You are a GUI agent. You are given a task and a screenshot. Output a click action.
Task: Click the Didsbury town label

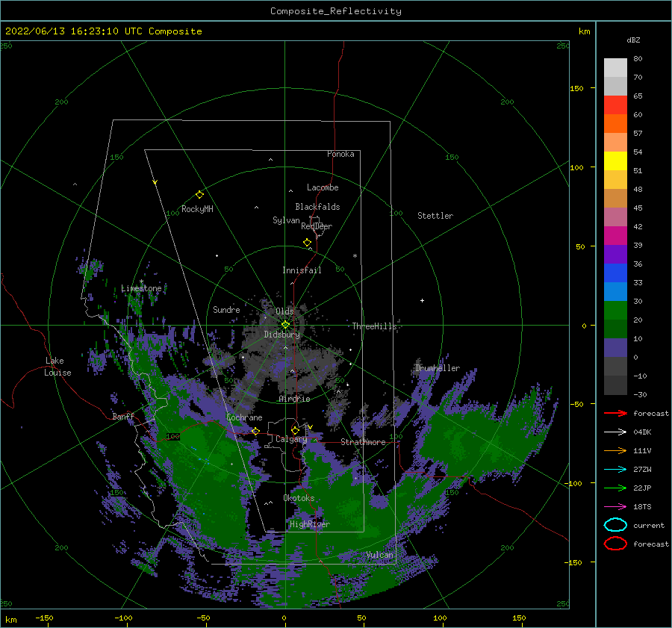point(281,335)
